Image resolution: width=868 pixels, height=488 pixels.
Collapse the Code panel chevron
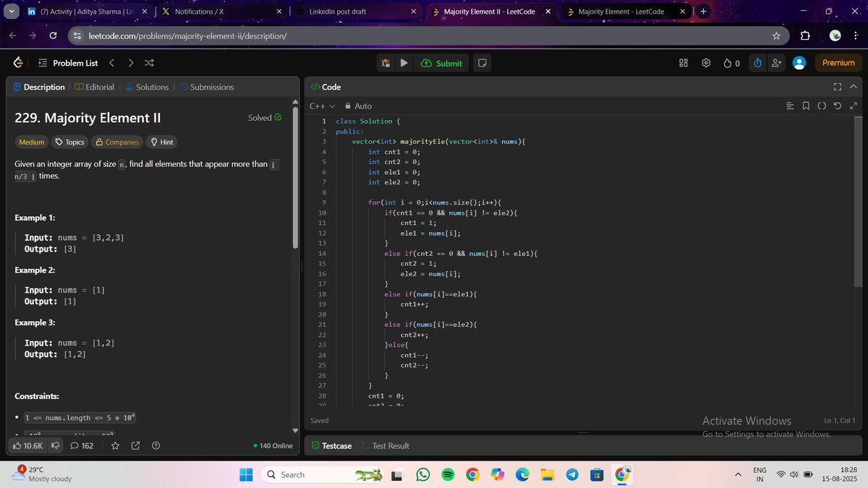853,87
